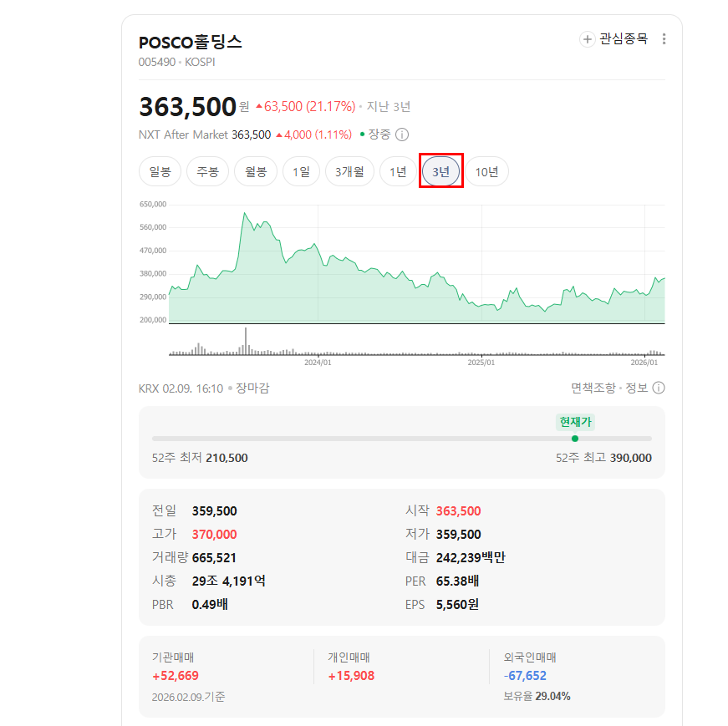Switch chart to 일봉 view

point(160,172)
